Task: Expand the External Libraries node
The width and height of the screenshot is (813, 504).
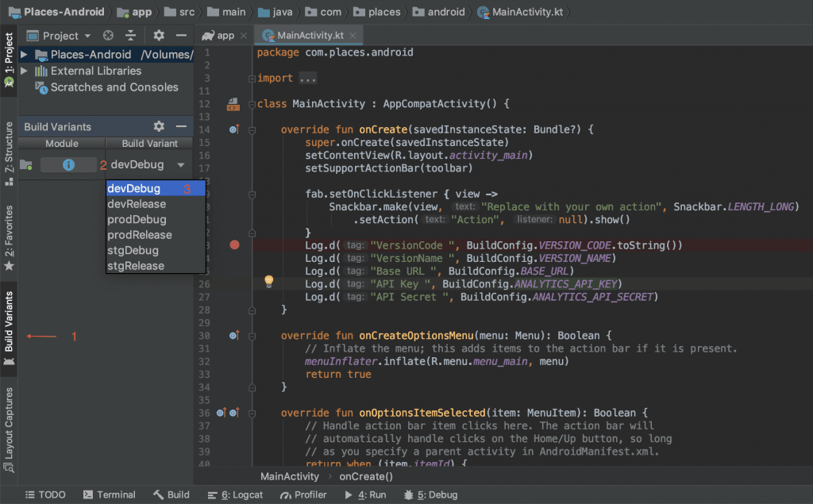Action: (x=24, y=71)
